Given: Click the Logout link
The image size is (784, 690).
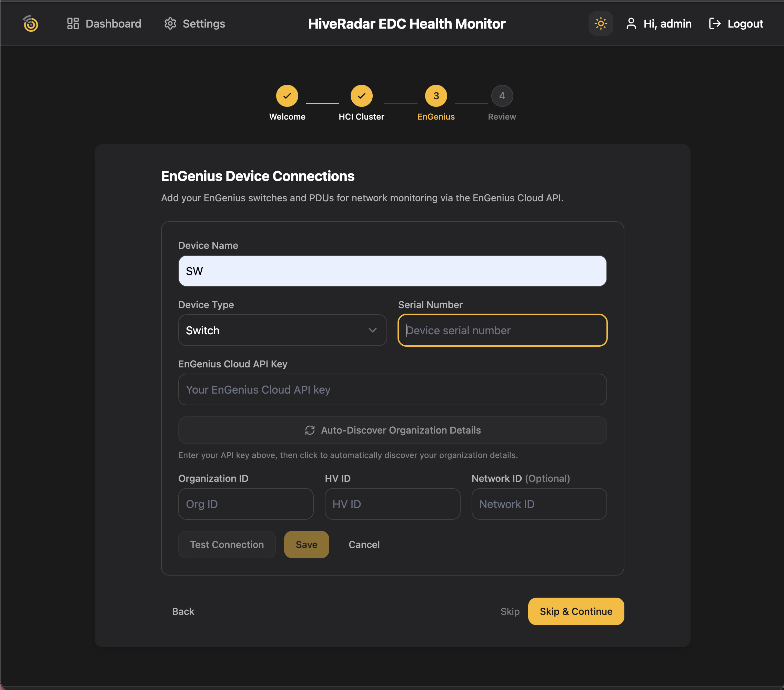Looking at the screenshot, I should [x=736, y=24].
